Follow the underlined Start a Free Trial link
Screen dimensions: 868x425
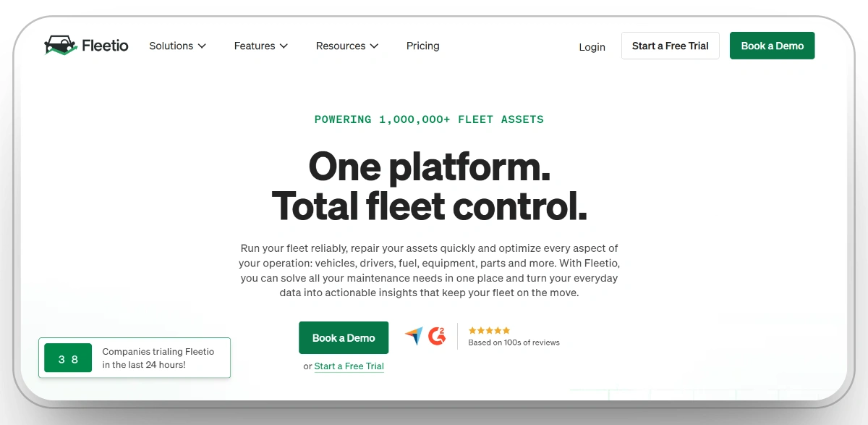[349, 366]
